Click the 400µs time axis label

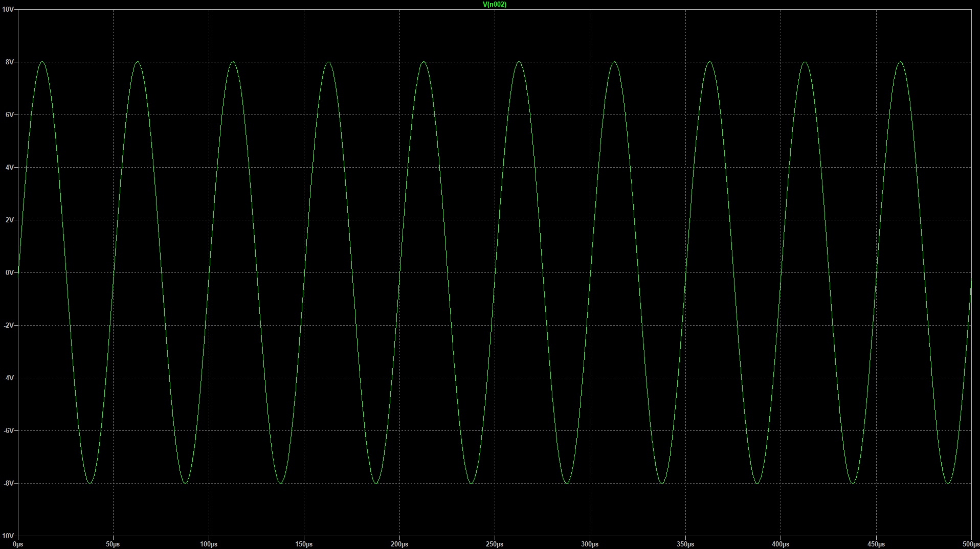pyautogui.click(x=781, y=544)
